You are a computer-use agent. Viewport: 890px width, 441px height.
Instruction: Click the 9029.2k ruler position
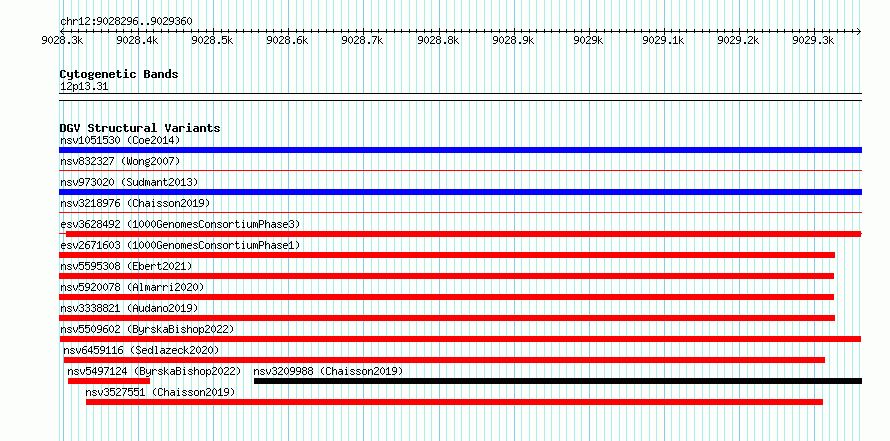pos(738,40)
